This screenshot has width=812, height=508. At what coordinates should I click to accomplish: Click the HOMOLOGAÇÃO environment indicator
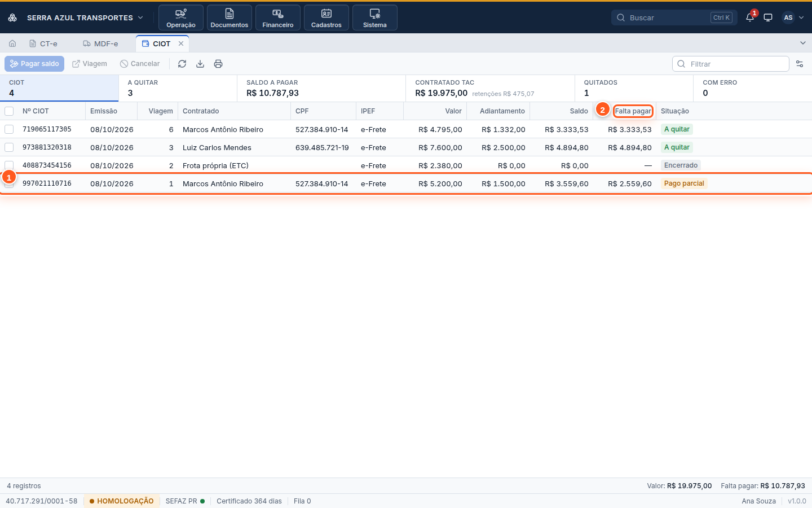(121, 501)
